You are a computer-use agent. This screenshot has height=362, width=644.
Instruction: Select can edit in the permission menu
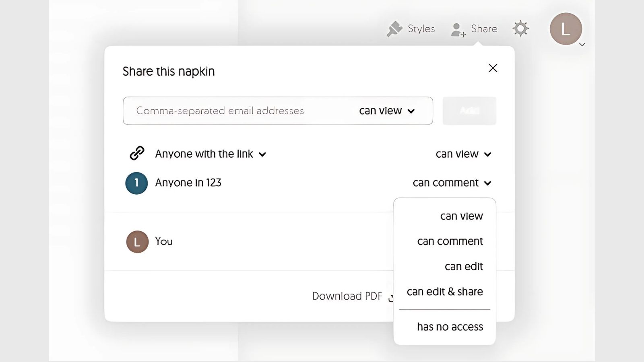click(x=463, y=267)
